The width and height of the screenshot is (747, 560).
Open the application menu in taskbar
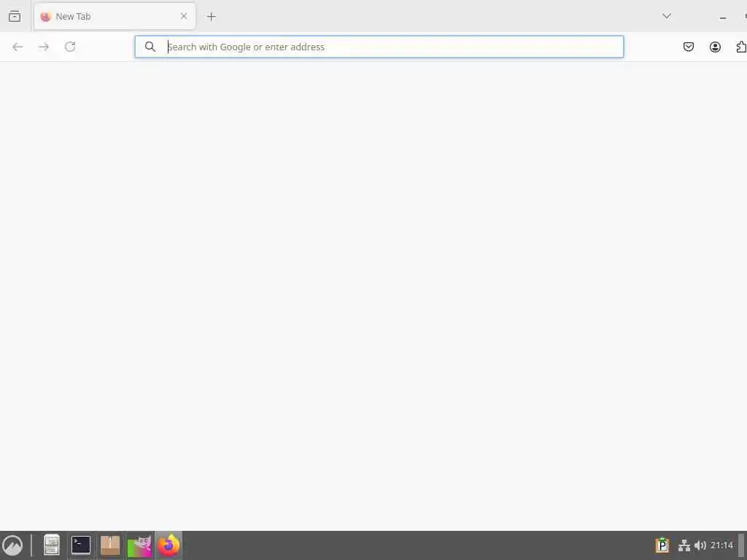click(x=12, y=545)
